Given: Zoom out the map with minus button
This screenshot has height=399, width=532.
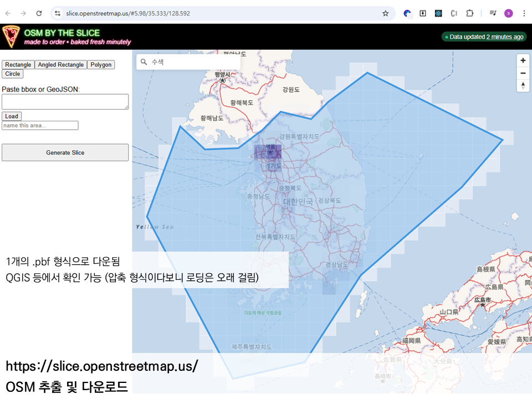Looking at the screenshot, I should 523,73.
